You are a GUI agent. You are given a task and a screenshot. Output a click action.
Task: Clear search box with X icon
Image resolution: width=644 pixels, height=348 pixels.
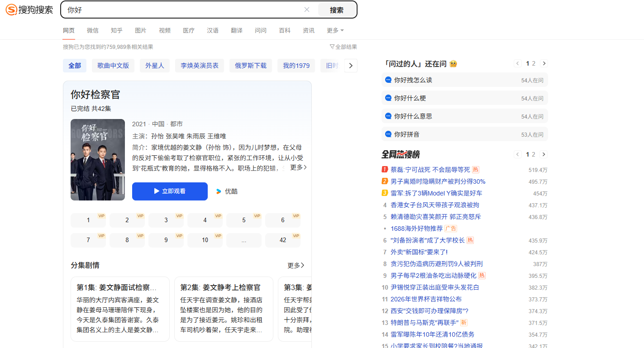[x=307, y=10]
